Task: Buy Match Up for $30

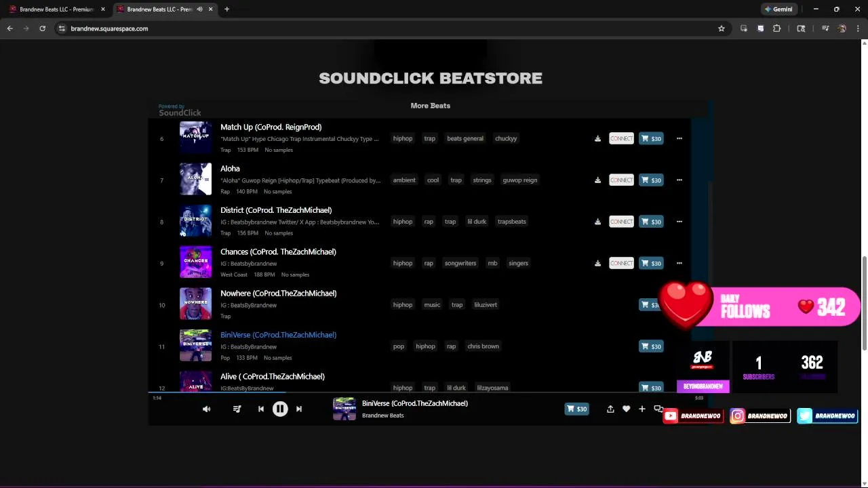Action: [651, 138]
